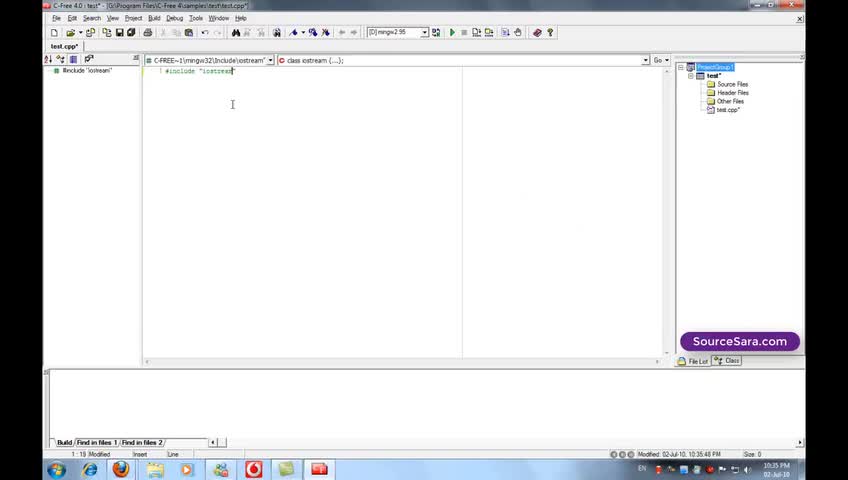848x480 pixels.
Task: Click the Windows Start button
Action: click(57, 470)
